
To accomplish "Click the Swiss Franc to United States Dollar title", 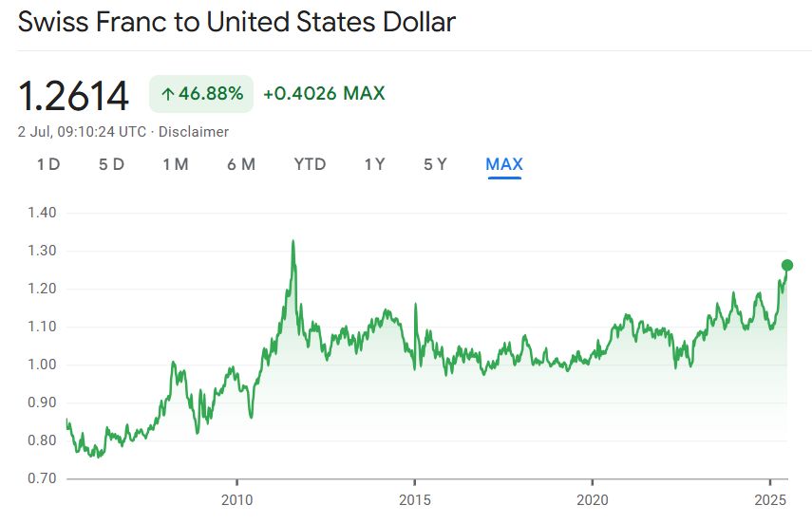I will point(236,22).
